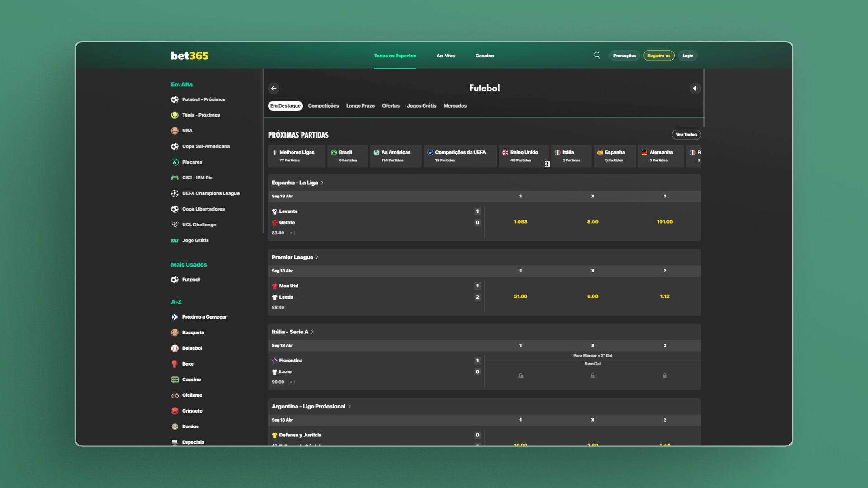This screenshot has width=868, height=488.
Task: Click the Cassino sidebar icon
Action: click(x=175, y=380)
